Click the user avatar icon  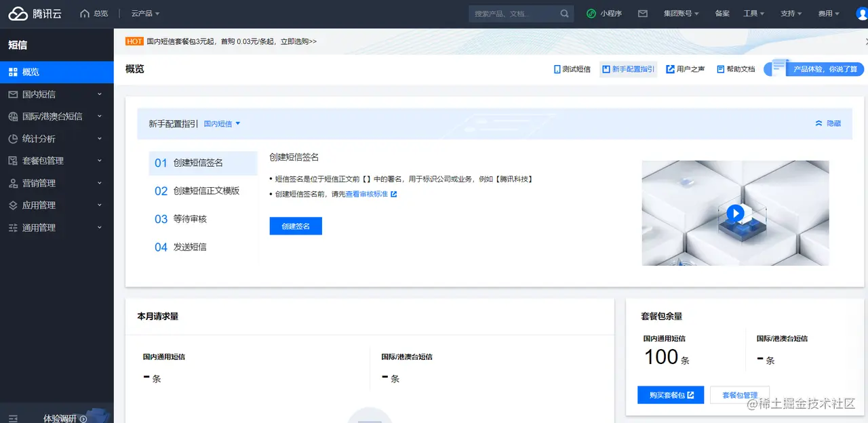862,14
